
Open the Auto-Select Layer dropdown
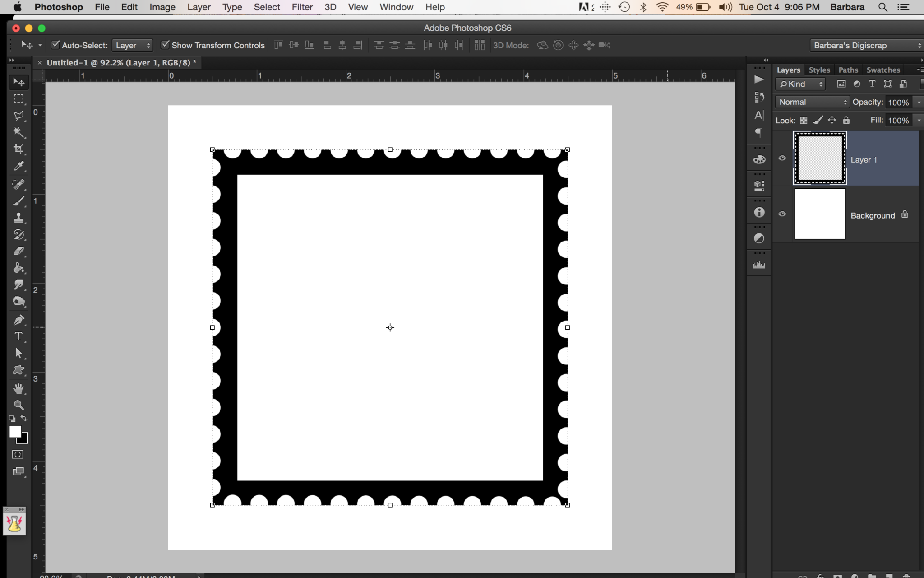[x=132, y=45]
